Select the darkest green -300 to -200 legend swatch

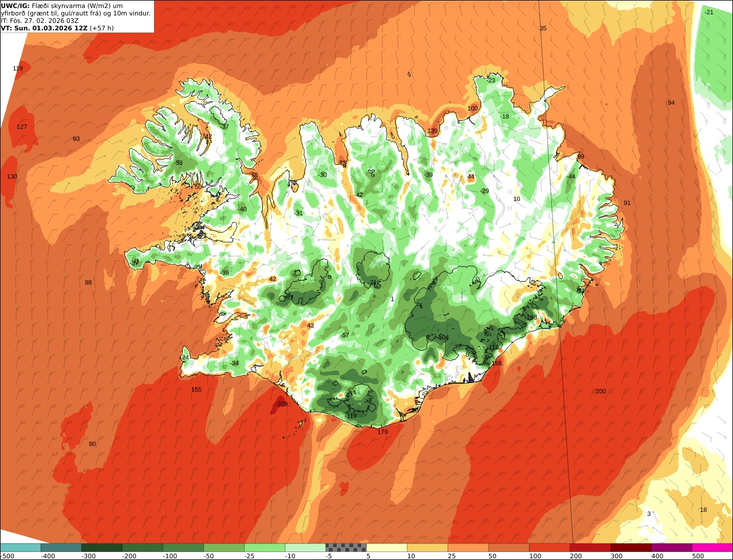102,547
